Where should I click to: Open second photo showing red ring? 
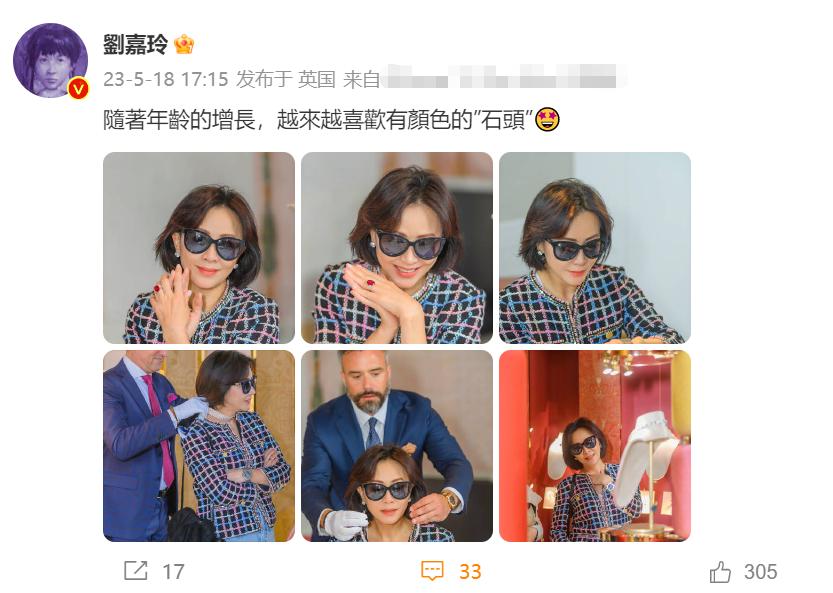click(397, 248)
